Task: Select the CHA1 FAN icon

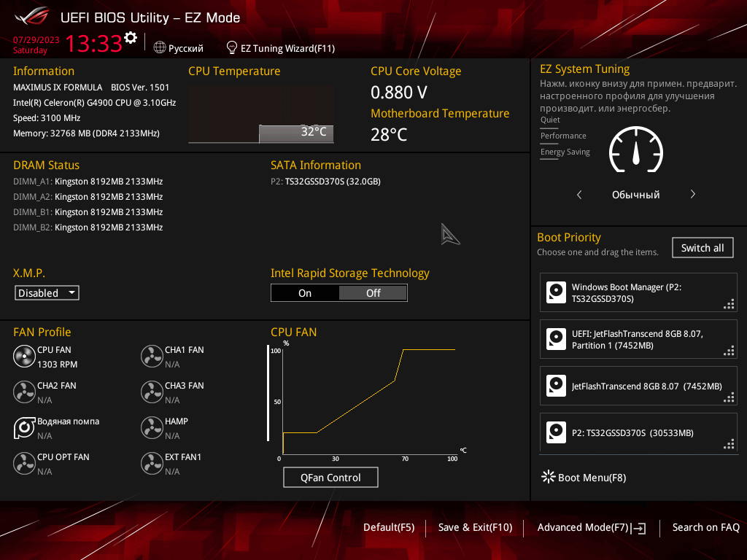Action: [x=152, y=356]
